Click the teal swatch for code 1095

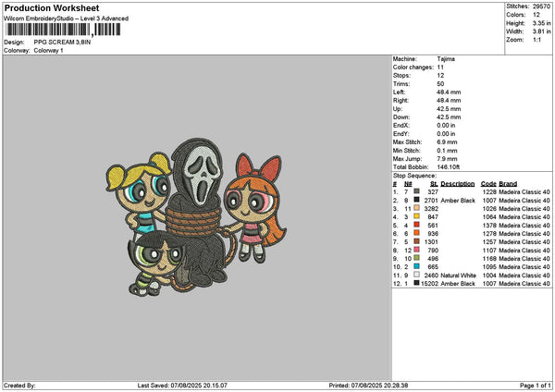tap(416, 266)
